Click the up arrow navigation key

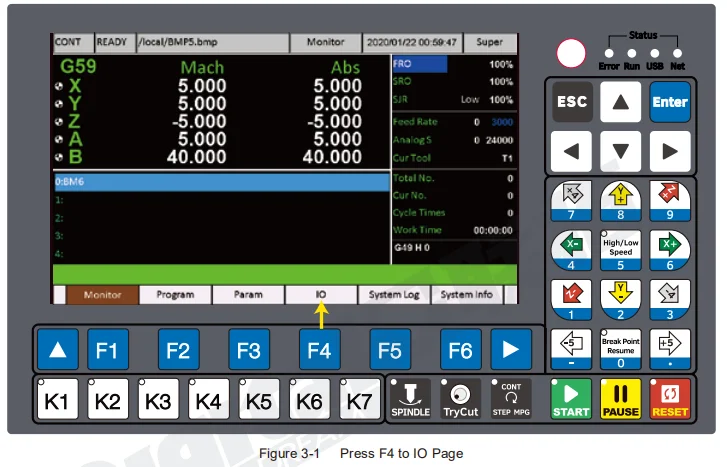point(620,102)
